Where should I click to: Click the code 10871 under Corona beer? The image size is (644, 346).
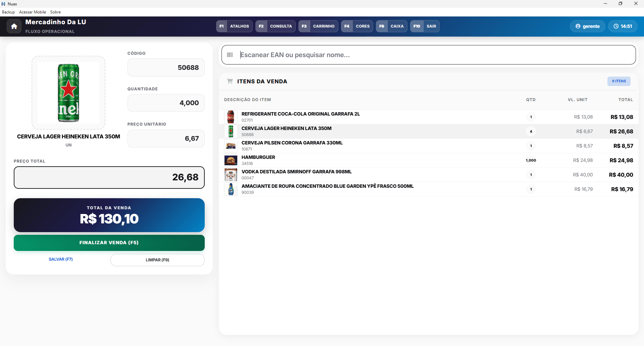point(247,149)
